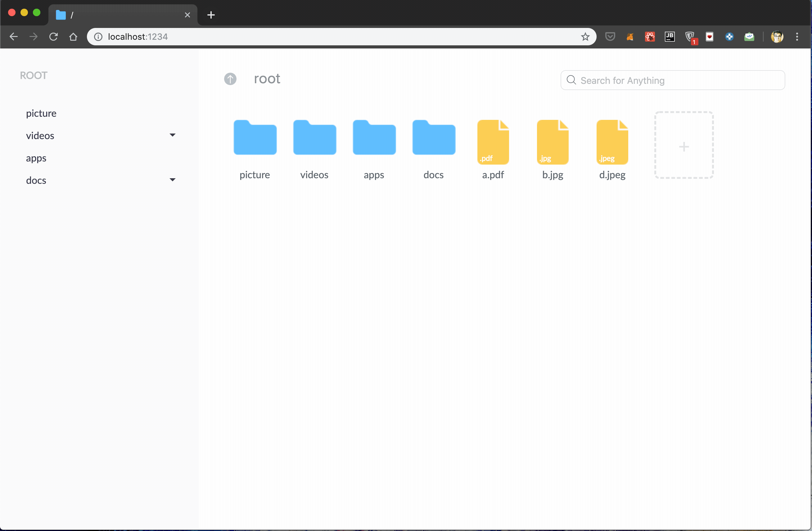Expand the videos sidebar dropdown arrow
812x531 pixels.
point(172,135)
